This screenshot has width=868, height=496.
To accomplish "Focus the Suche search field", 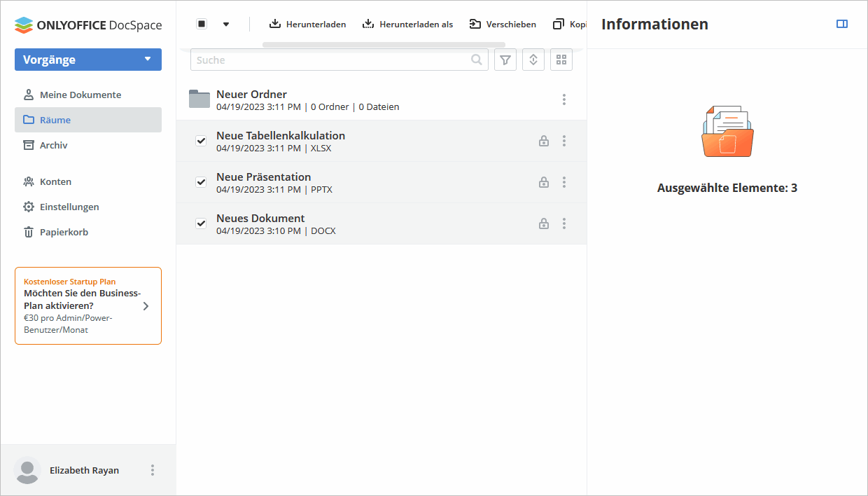I will click(x=339, y=60).
